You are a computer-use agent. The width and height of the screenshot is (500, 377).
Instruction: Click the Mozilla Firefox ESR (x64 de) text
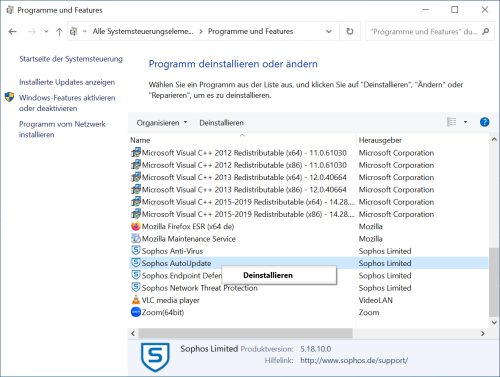click(x=188, y=227)
